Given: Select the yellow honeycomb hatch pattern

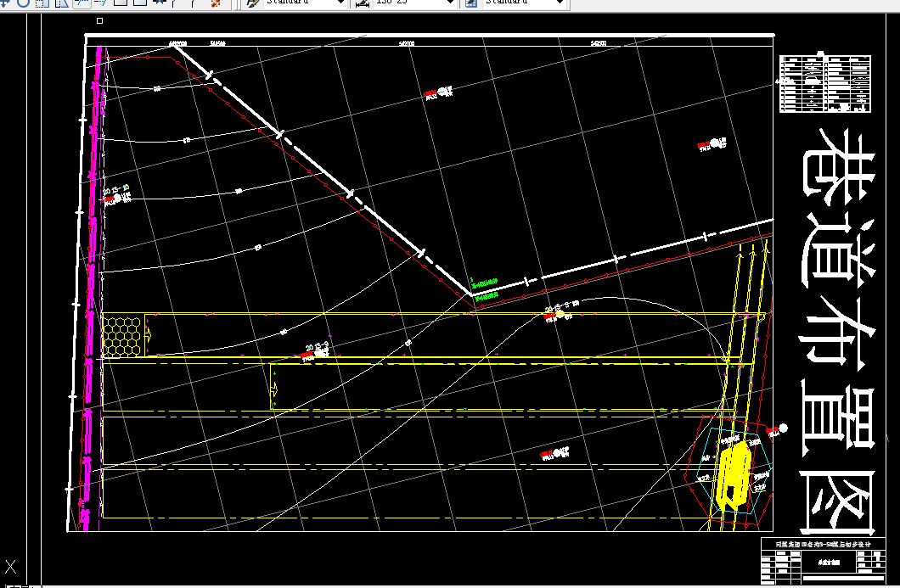Looking at the screenshot, I should pos(122,336).
